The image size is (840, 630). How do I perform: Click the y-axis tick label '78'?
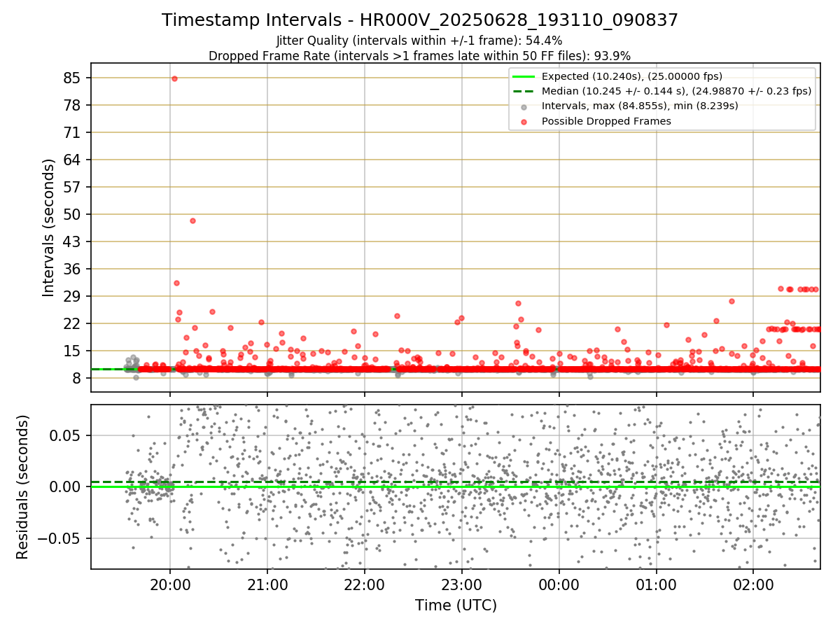tap(73, 105)
